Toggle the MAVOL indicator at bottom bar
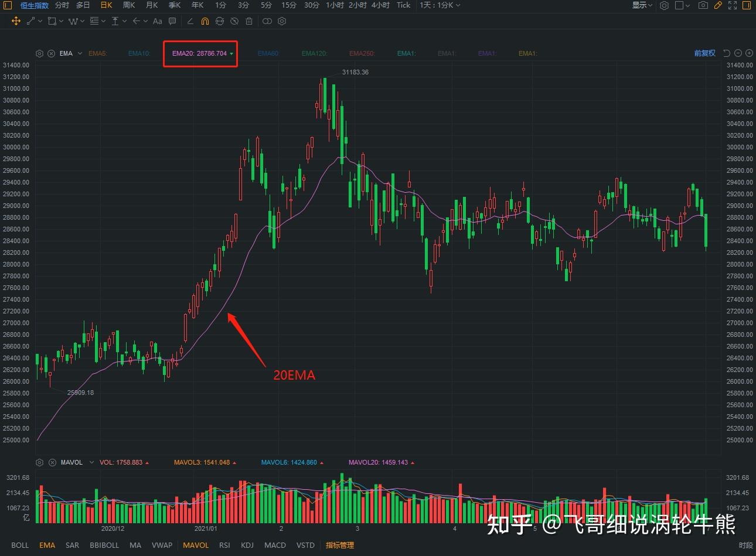This screenshot has height=556, width=756. 196,545
